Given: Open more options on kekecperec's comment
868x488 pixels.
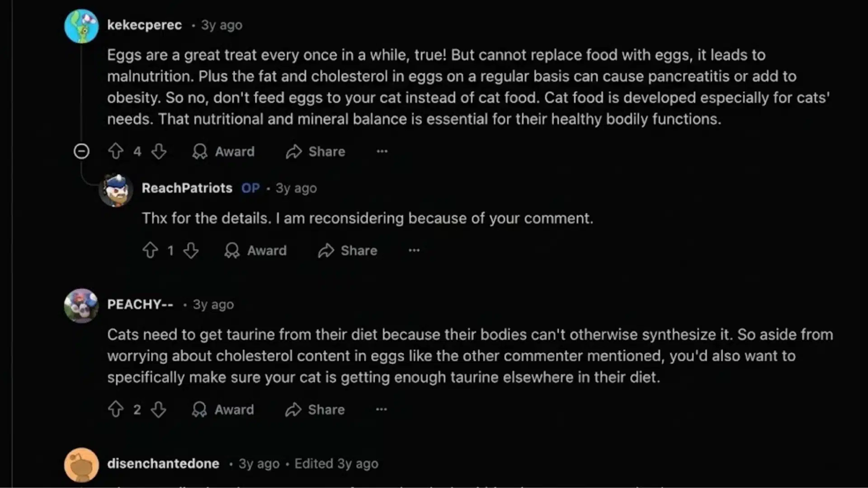Looking at the screenshot, I should point(382,151).
